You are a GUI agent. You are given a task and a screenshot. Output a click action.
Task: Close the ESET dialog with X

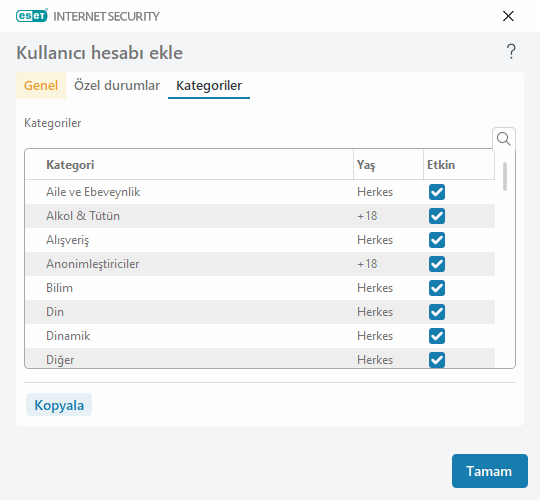[508, 16]
